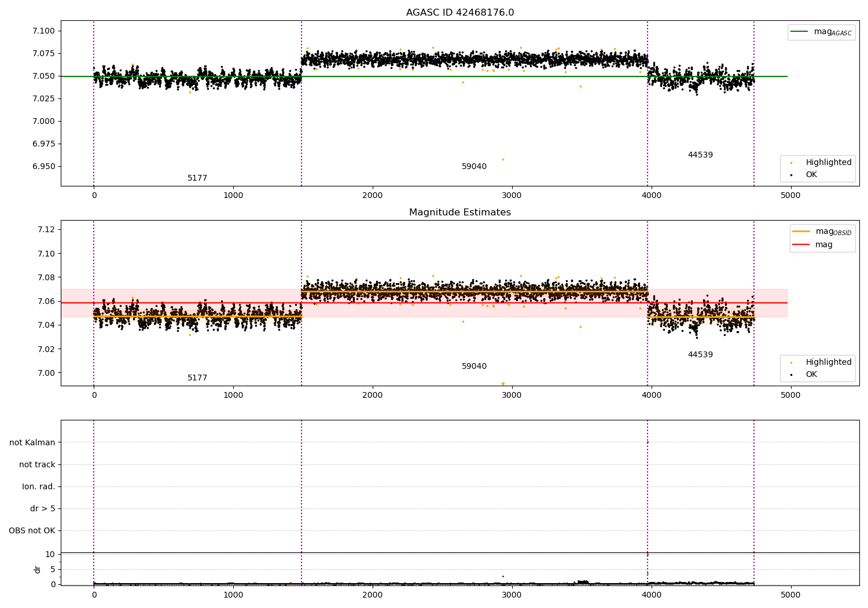Click the orange triangle marker at bottom of Magnitude Estimates
Screen dimensions: 868x608
[x=503, y=384]
